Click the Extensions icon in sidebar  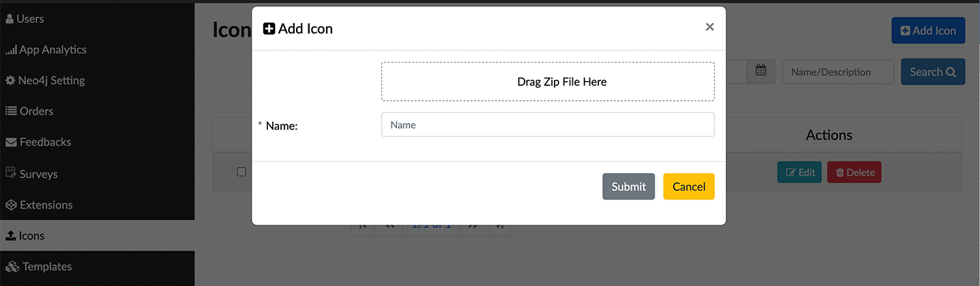11,205
